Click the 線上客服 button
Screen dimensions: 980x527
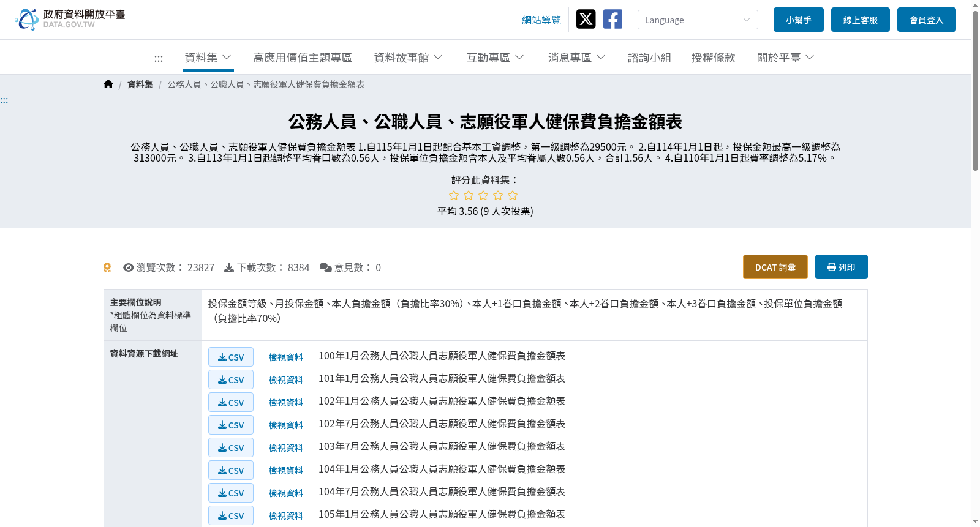861,20
